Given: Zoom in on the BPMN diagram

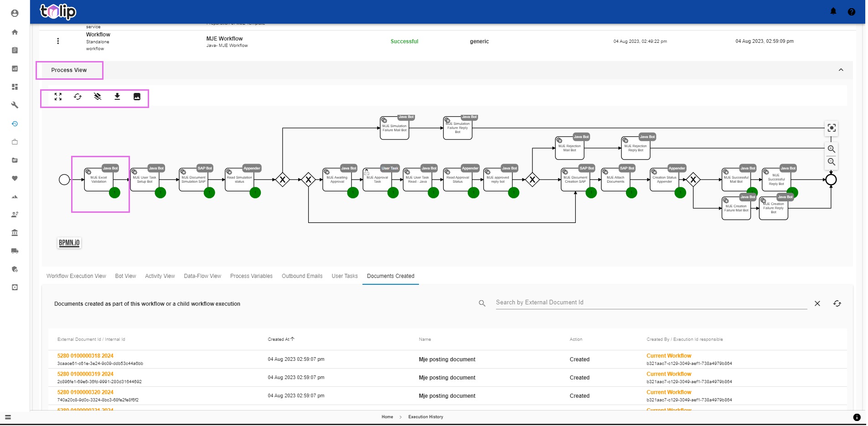Looking at the screenshot, I should click(832, 149).
